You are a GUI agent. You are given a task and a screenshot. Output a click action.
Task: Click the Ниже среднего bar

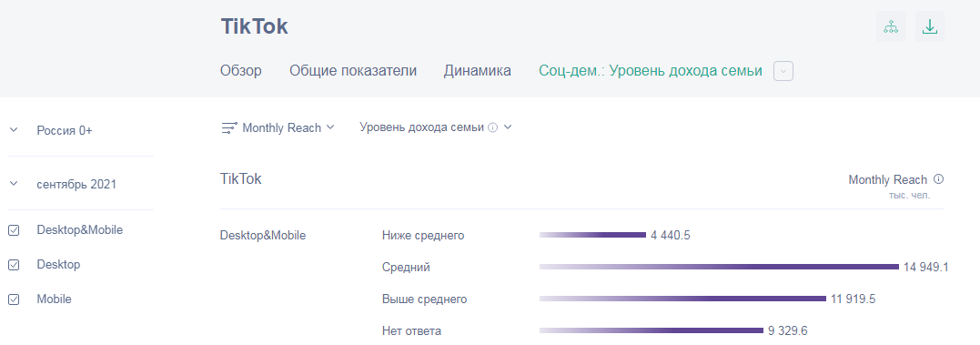point(592,235)
